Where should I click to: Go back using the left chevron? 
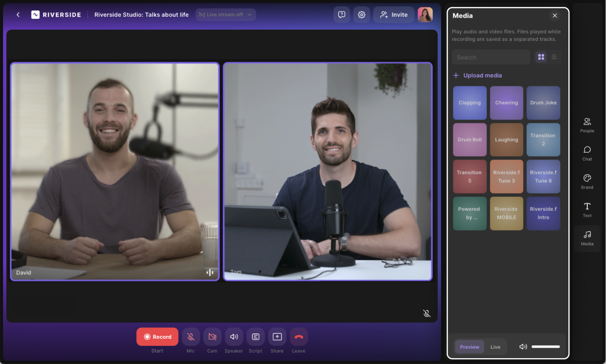(x=18, y=15)
